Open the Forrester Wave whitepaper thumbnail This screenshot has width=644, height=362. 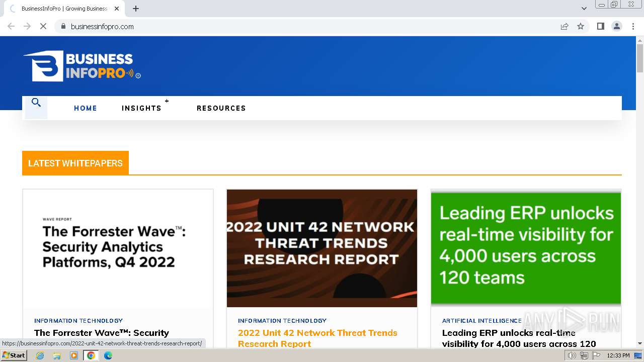click(118, 248)
